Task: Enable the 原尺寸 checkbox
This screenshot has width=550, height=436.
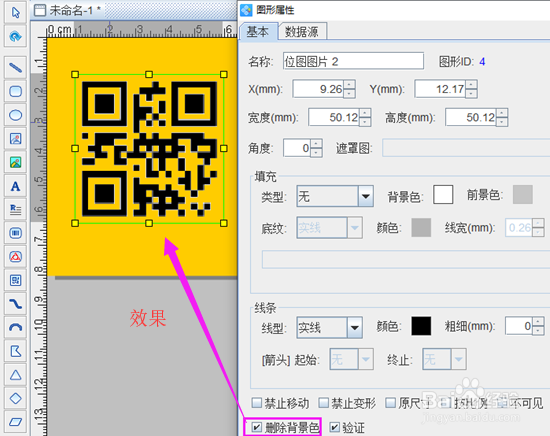Action: click(390, 403)
